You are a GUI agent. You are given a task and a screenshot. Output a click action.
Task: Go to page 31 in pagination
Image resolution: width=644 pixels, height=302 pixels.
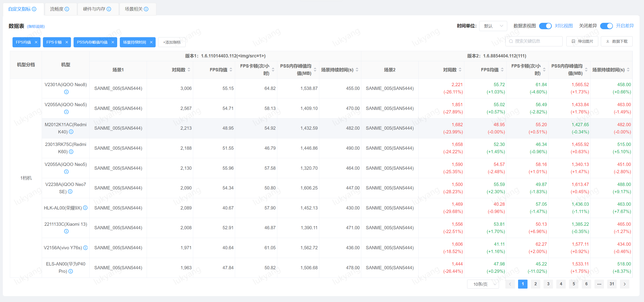[x=612, y=284]
